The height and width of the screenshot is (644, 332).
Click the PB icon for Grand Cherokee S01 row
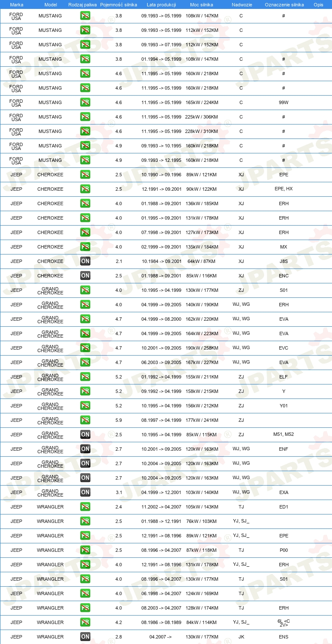click(x=85, y=290)
